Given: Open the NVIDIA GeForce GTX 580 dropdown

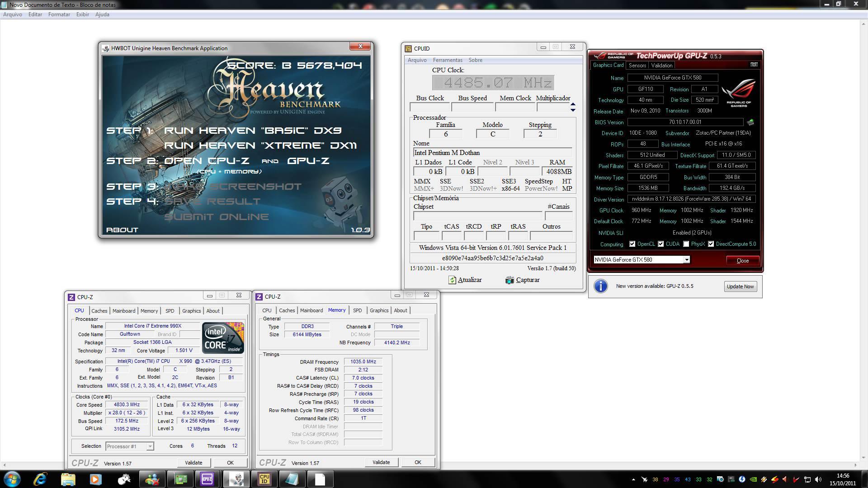Looking at the screenshot, I should 642,260.
